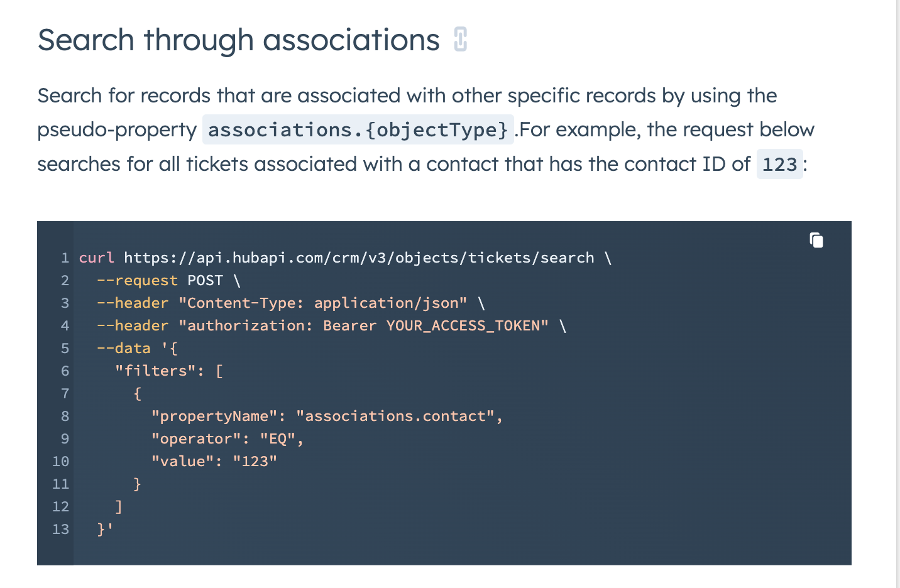Click the YOUR_ACCESS_TOKEN placeholder text
Viewport: 900px width, 588px height.
point(463,325)
